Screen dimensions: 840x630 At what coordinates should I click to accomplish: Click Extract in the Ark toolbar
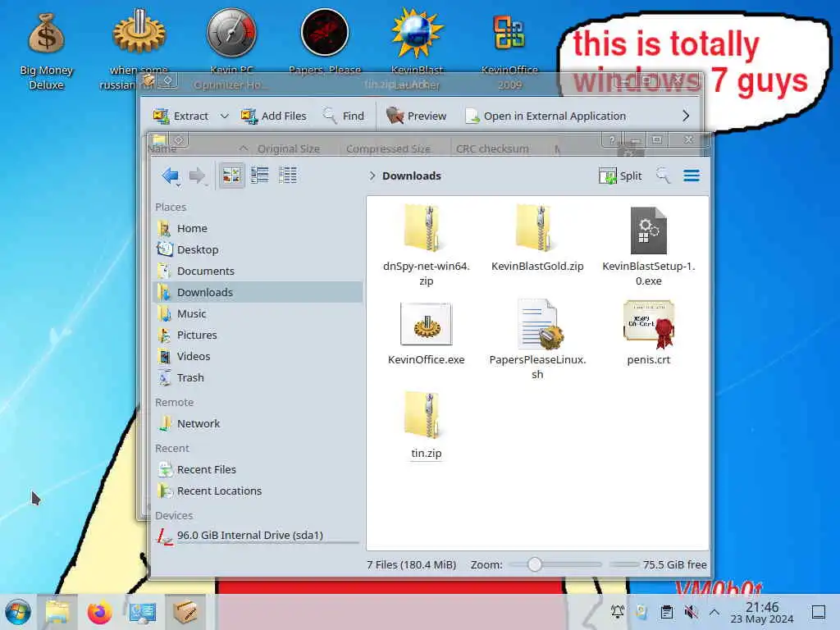point(180,116)
